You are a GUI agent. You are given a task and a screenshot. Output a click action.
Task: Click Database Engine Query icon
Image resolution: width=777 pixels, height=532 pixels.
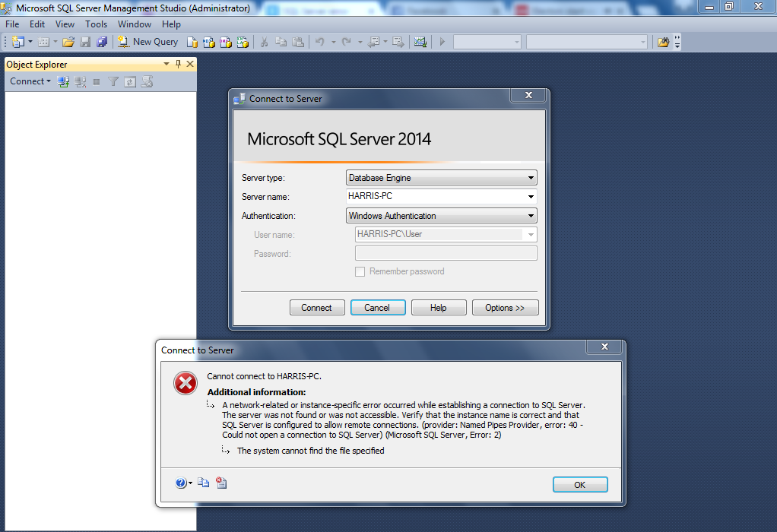point(192,42)
